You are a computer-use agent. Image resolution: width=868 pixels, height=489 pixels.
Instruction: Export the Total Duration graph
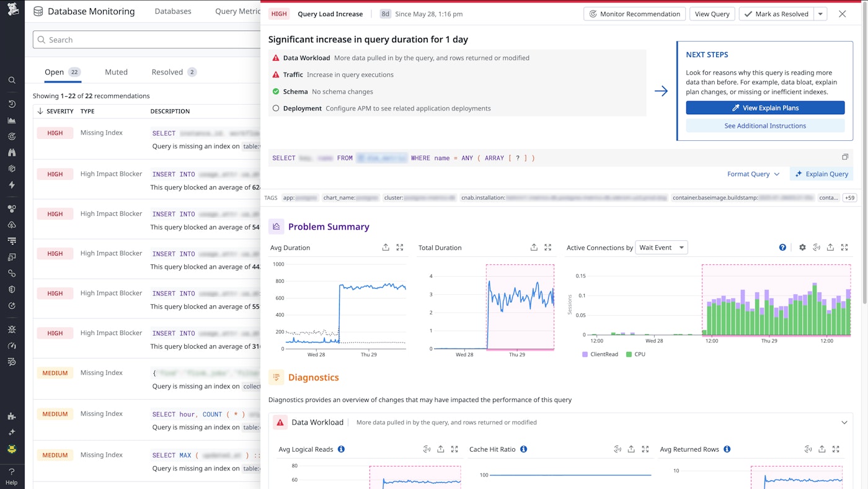click(534, 248)
